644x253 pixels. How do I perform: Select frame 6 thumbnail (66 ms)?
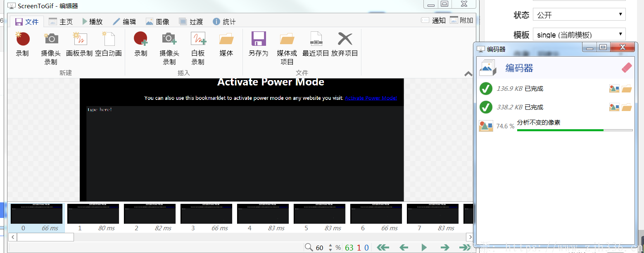(x=376, y=218)
